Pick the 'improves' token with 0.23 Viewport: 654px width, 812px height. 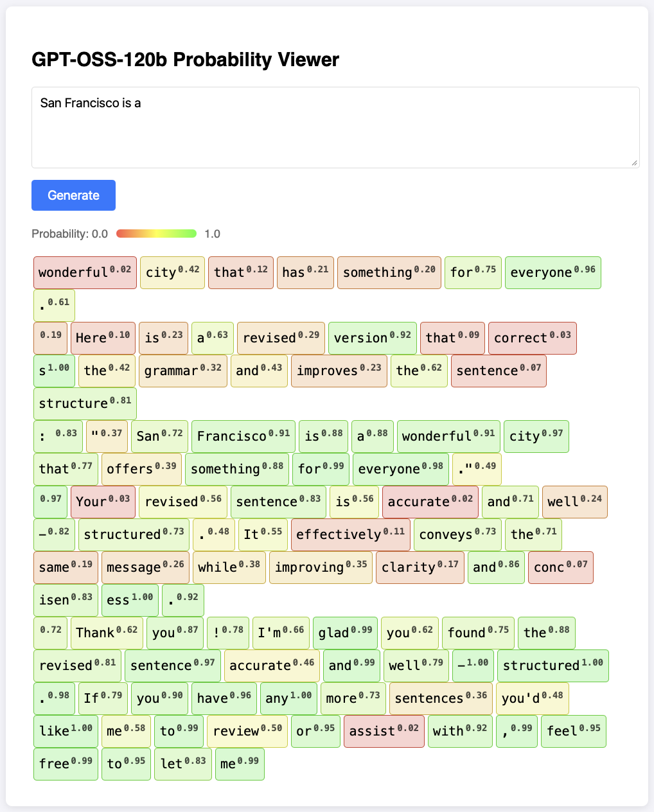click(339, 371)
